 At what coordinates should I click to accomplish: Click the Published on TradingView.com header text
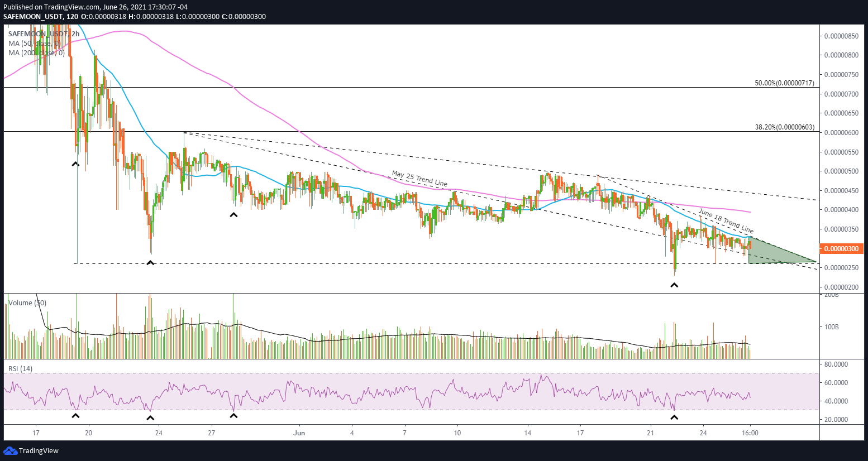pos(96,7)
